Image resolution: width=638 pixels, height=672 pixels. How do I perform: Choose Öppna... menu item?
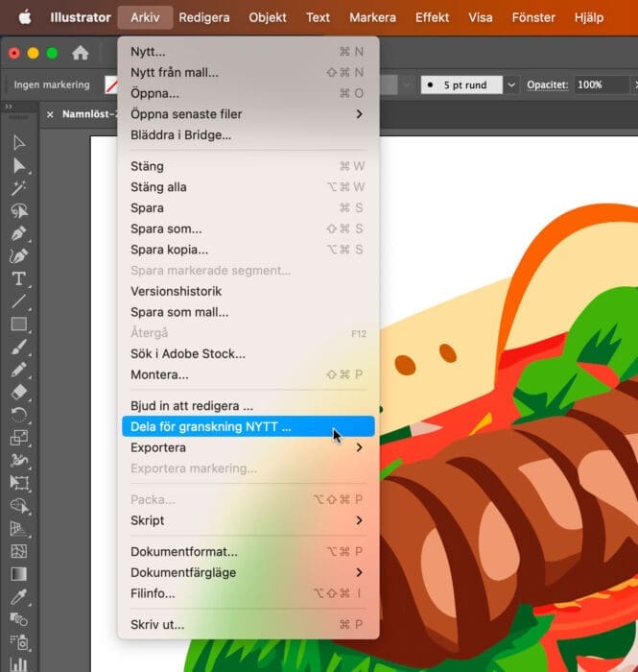(248, 93)
